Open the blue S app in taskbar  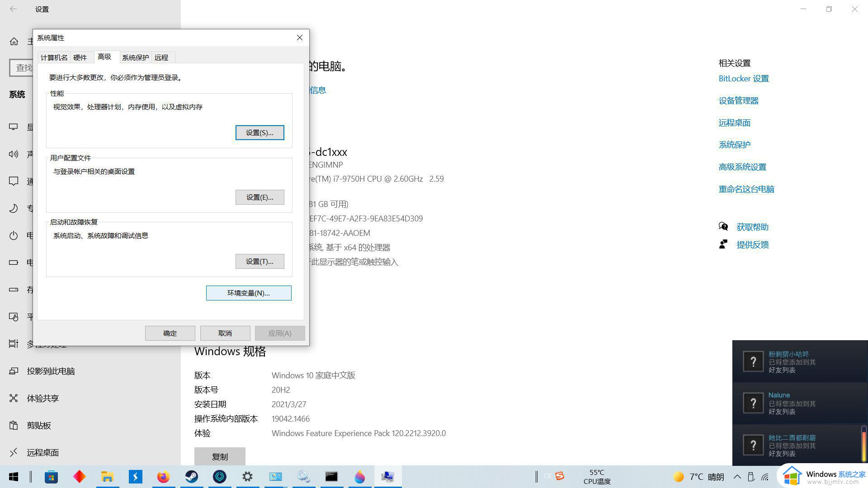(x=135, y=477)
